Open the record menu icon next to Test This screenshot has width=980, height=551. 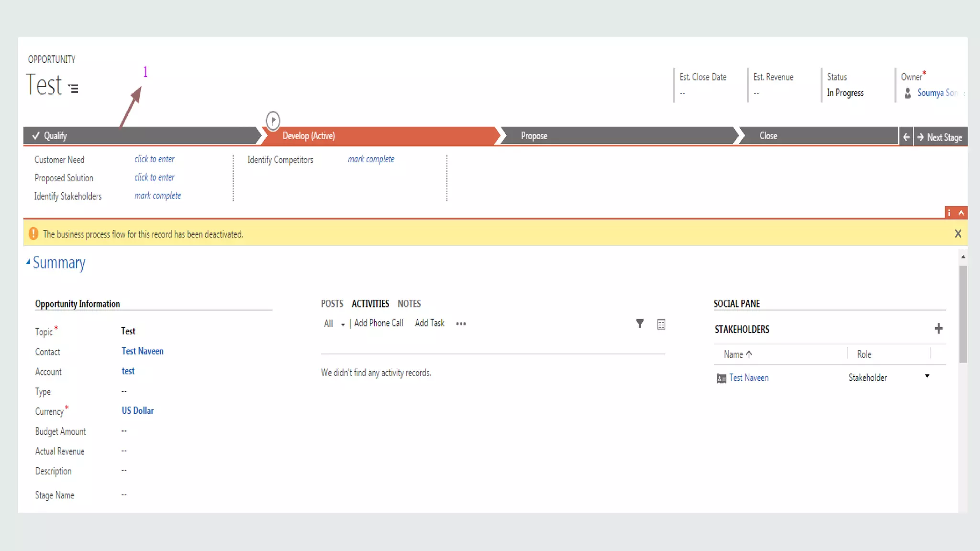coord(73,88)
